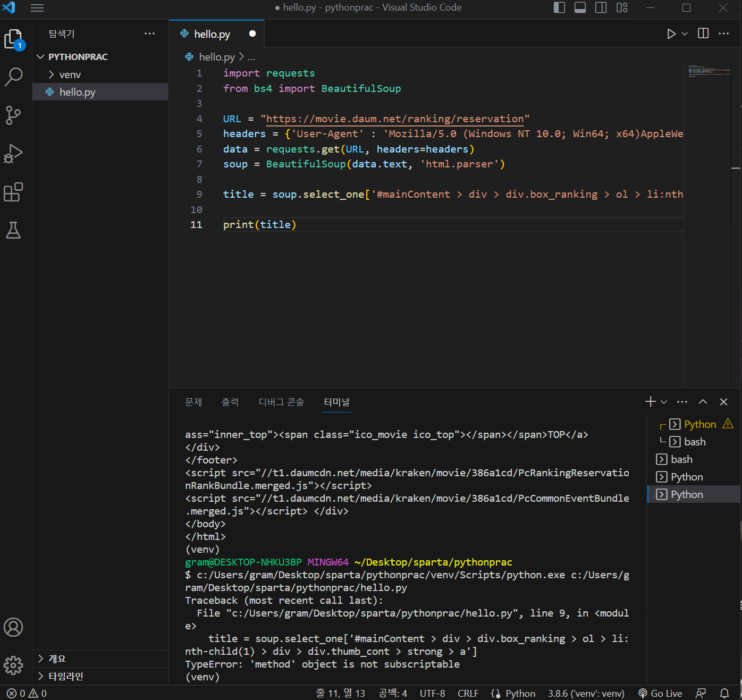
Task: Toggle the secondary side bar
Action: click(x=601, y=7)
